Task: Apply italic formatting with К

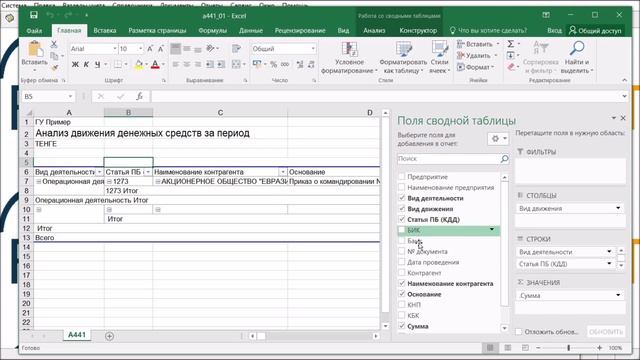Action: (x=86, y=64)
